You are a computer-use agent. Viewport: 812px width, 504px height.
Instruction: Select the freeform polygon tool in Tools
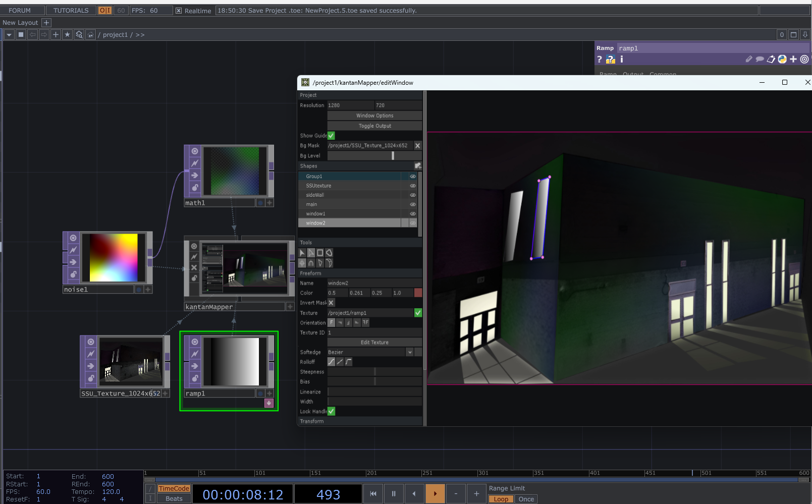click(x=329, y=253)
